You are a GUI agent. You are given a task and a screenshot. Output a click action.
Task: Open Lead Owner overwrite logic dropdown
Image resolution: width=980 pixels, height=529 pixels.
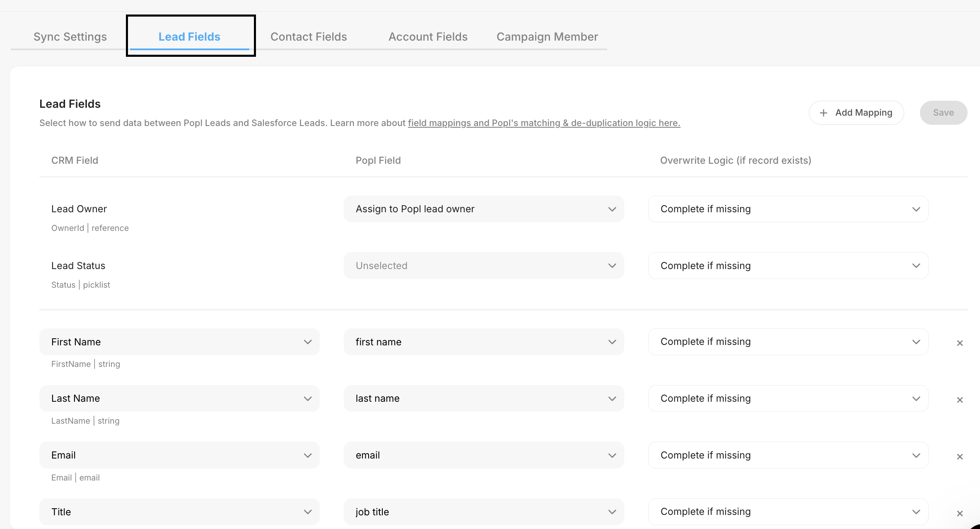click(x=788, y=209)
